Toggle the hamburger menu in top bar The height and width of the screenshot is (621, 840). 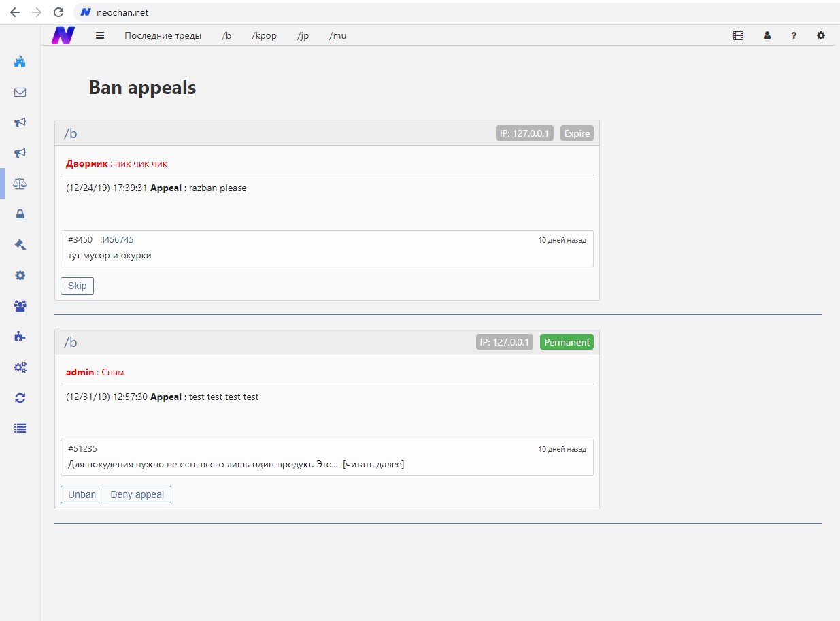tap(100, 36)
